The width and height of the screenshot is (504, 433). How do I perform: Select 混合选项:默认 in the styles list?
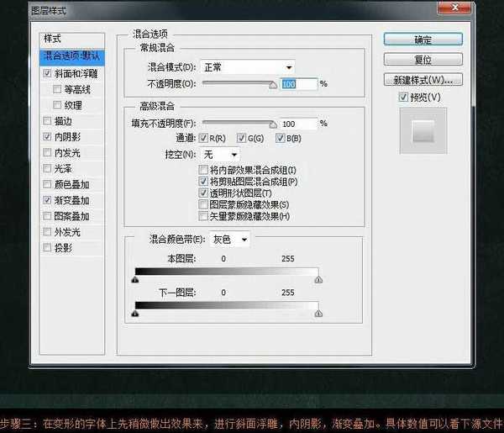[72, 57]
